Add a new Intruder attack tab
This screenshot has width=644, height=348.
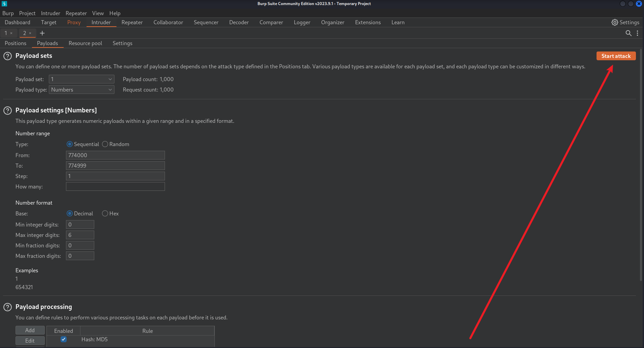point(42,33)
